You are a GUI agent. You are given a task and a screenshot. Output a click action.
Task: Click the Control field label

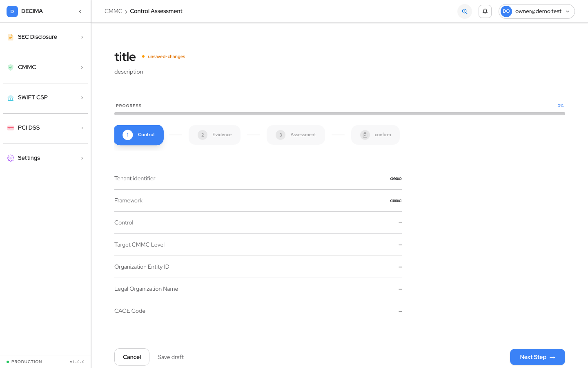click(124, 223)
